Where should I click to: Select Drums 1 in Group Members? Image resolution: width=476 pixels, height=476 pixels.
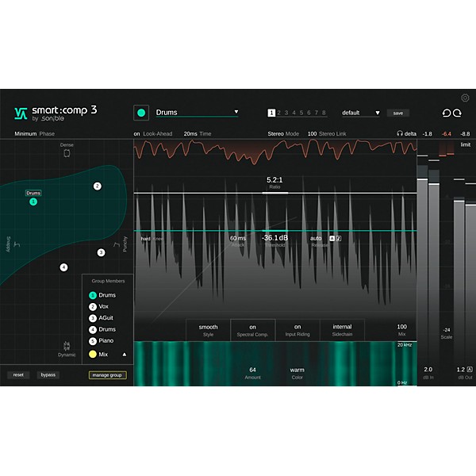tap(102, 295)
